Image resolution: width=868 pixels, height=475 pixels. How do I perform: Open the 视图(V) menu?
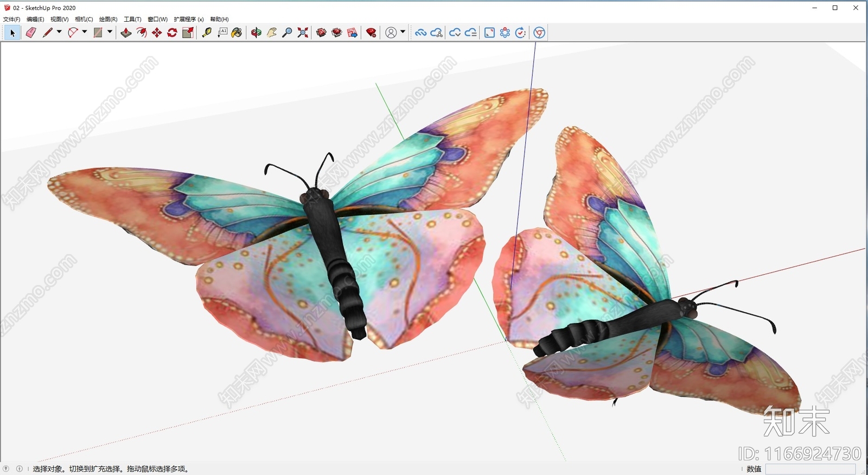coord(59,19)
